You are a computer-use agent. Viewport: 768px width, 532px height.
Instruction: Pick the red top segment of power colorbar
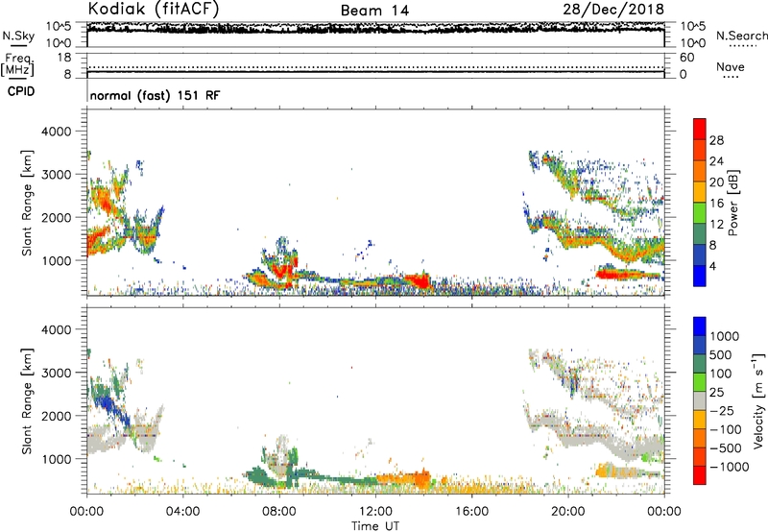pos(700,129)
